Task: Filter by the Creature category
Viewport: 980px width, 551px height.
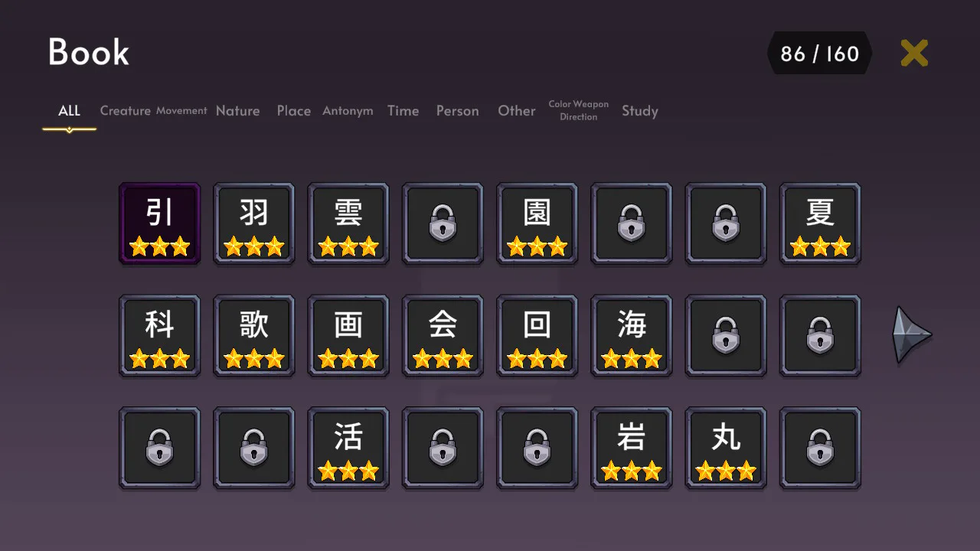Action: point(126,111)
